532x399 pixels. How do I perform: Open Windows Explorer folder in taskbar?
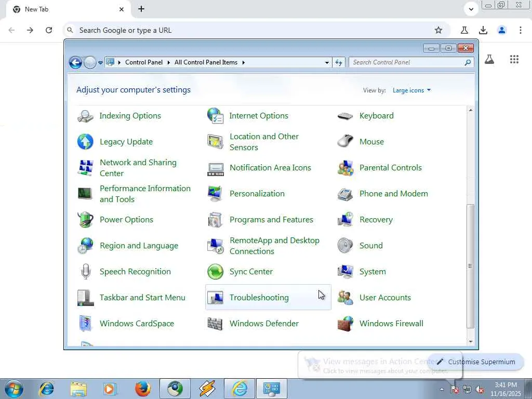(78, 389)
